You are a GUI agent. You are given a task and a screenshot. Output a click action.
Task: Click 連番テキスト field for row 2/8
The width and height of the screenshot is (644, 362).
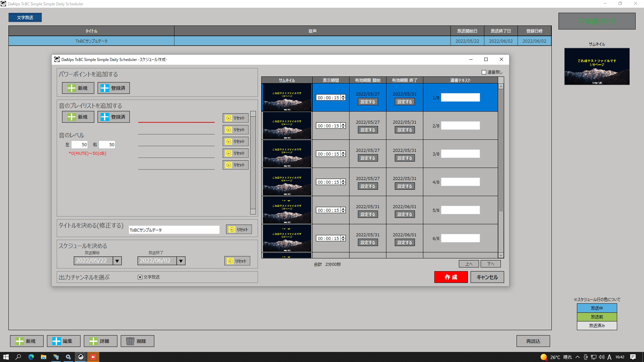coord(460,126)
